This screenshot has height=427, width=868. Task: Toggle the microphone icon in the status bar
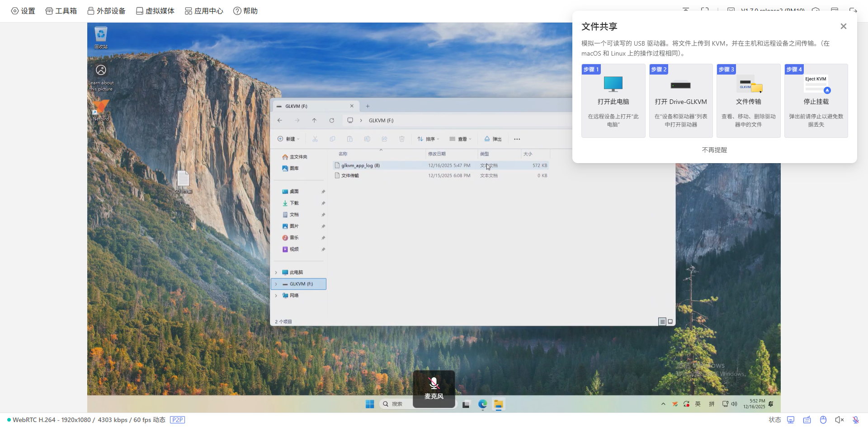(855, 420)
